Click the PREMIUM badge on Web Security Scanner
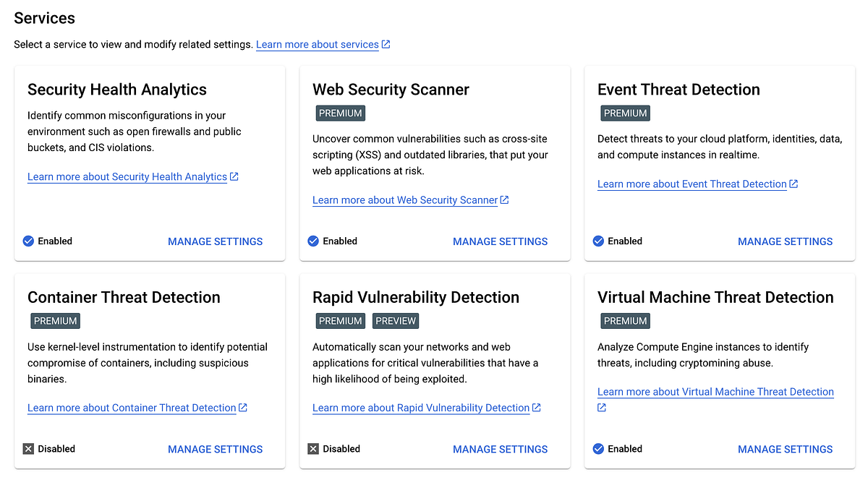 point(340,113)
